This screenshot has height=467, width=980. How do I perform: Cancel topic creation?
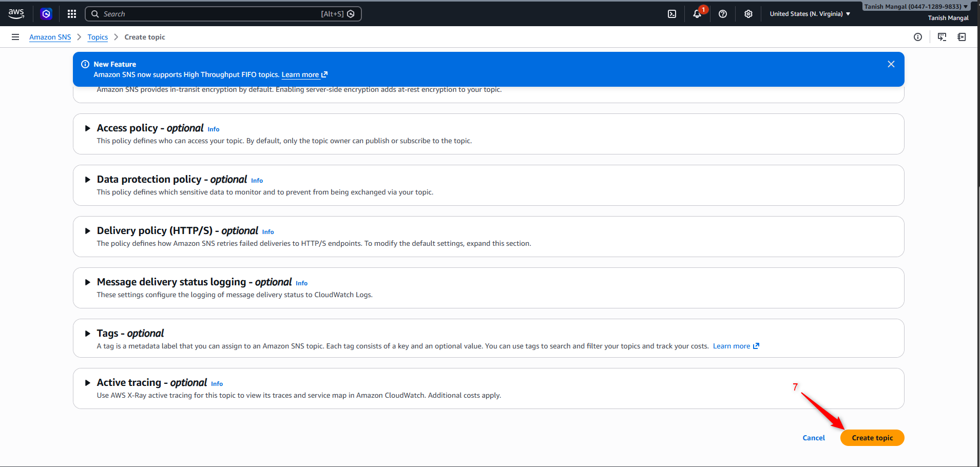pos(814,438)
